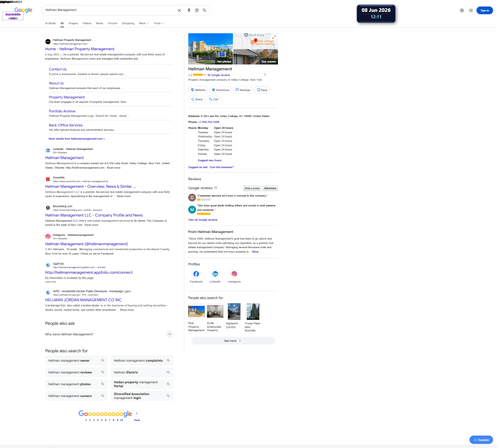Open the LinkedIn profile icon
The image size is (500, 448).
point(215,274)
